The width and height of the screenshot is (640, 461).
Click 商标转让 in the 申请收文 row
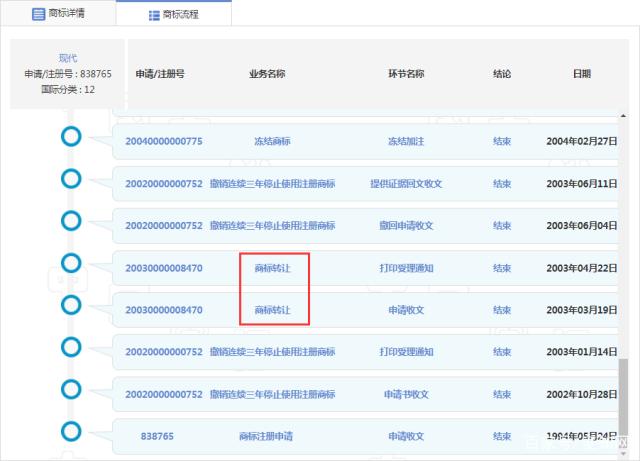pyautogui.click(x=273, y=310)
